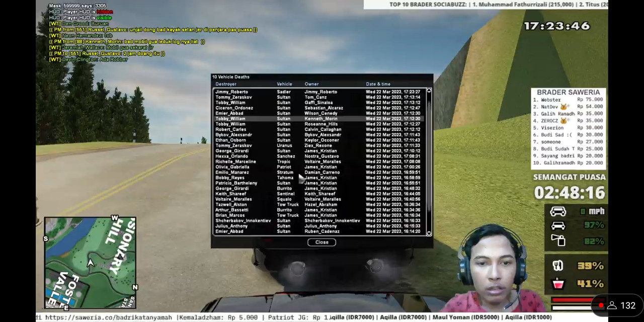
Task: Select the Tazwell_Alston Tow Truck row
Action: click(x=319, y=204)
